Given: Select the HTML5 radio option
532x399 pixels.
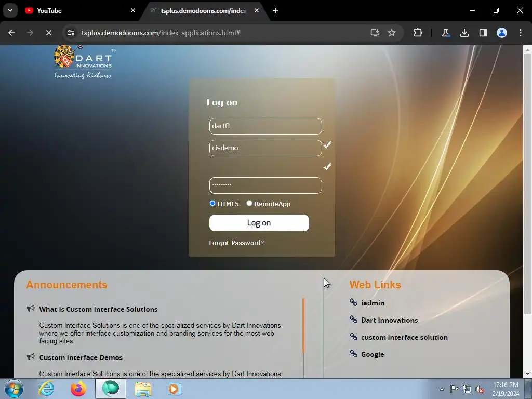Looking at the screenshot, I should click(x=212, y=203).
